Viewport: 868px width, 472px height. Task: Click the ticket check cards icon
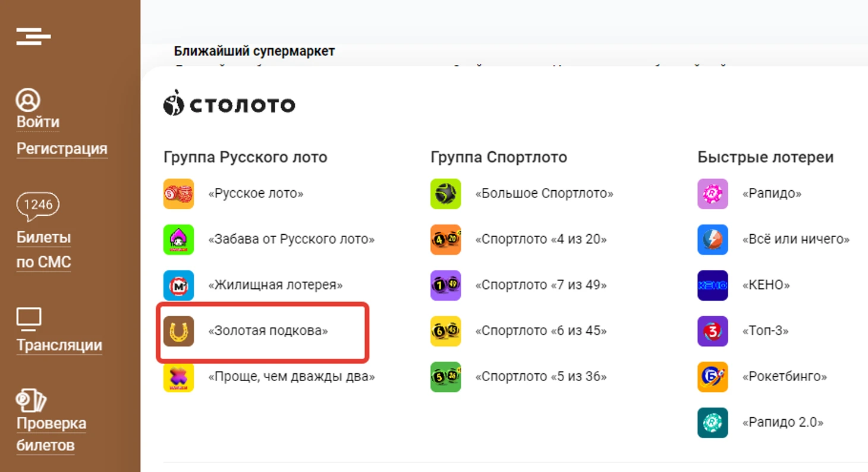(x=30, y=401)
